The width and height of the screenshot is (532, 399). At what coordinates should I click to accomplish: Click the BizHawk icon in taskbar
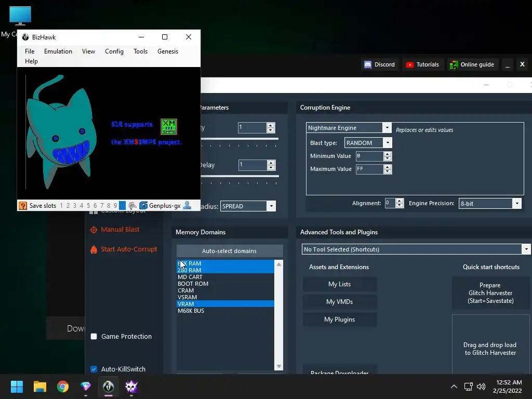[x=108, y=386]
